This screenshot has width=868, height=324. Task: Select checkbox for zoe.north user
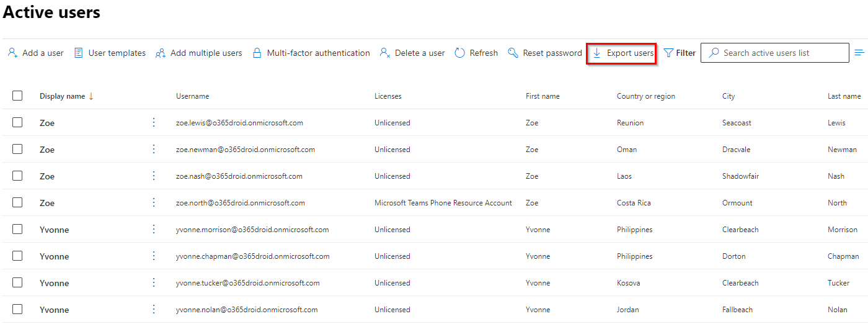point(17,202)
